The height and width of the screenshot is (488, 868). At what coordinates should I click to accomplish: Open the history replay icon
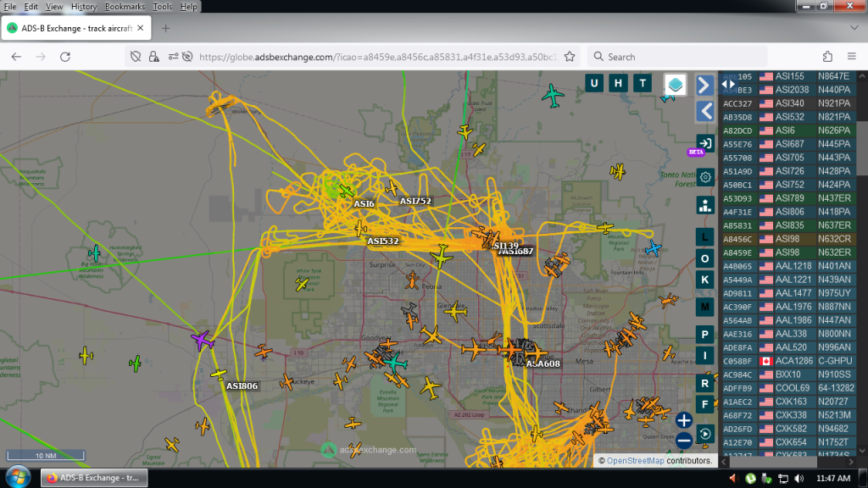704,434
